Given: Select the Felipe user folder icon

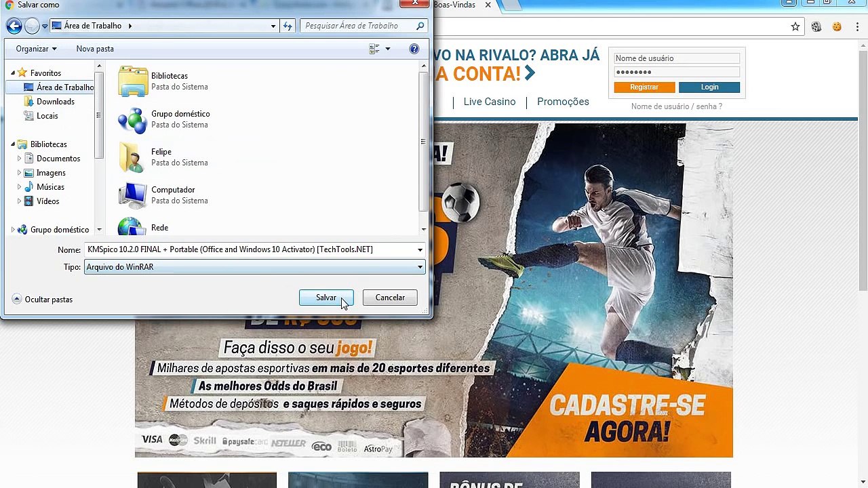Looking at the screenshot, I should (x=133, y=157).
